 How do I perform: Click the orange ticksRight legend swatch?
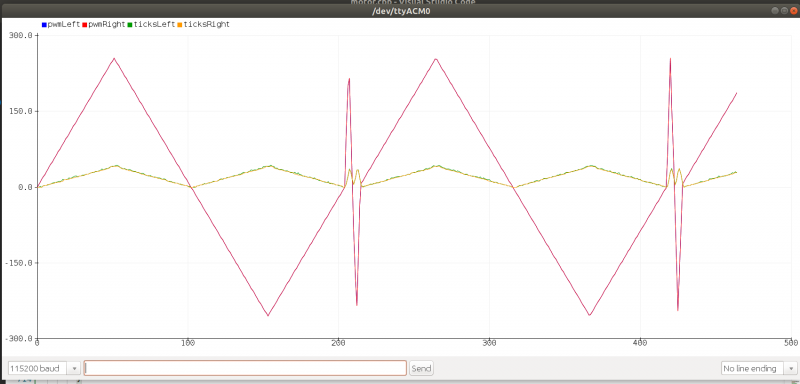click(x=180, y=24)
